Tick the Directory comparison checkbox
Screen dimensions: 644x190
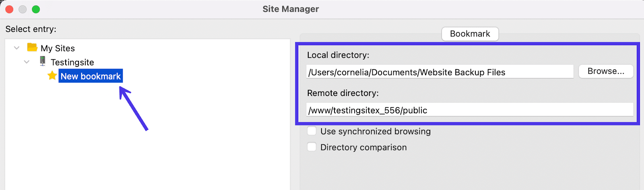click(312, 147)
